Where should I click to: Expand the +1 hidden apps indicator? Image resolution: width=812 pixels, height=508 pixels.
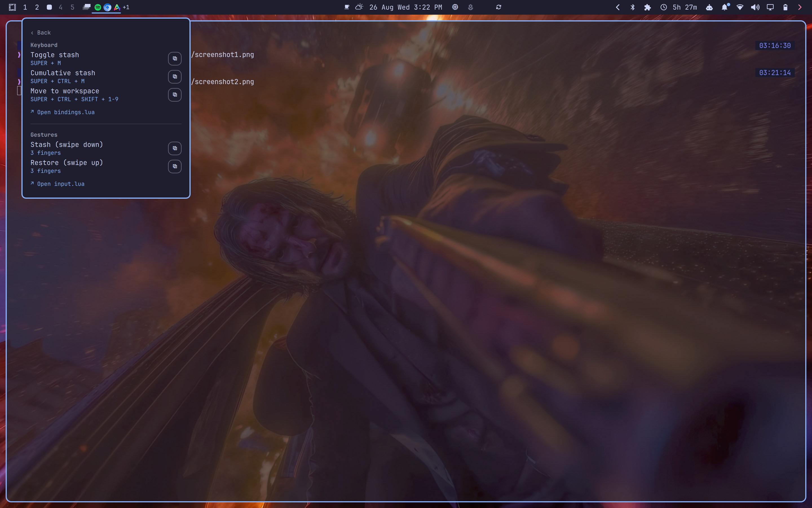point(126,7)
